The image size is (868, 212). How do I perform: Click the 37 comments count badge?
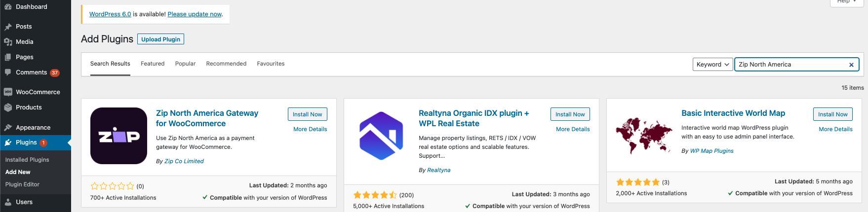pyautogui.click(x=55, y=73)
